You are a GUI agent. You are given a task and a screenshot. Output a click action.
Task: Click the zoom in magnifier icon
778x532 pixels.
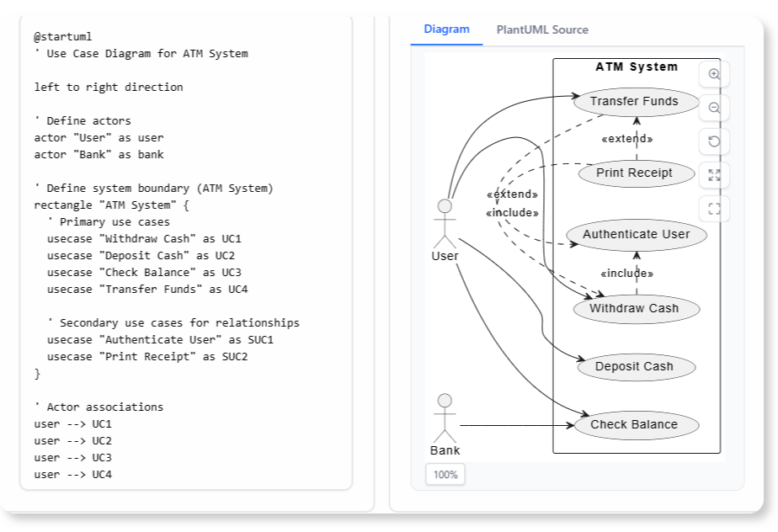pyautogui.click(x=715, y=74)
